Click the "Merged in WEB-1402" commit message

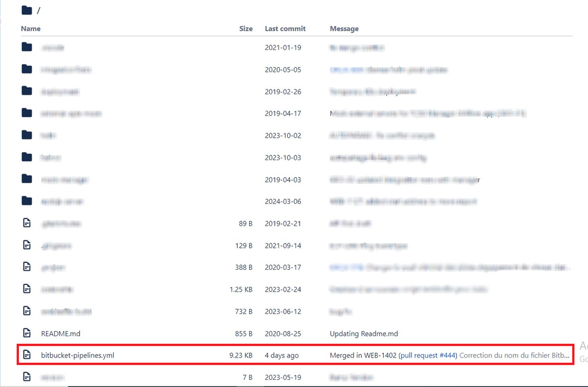364,355
